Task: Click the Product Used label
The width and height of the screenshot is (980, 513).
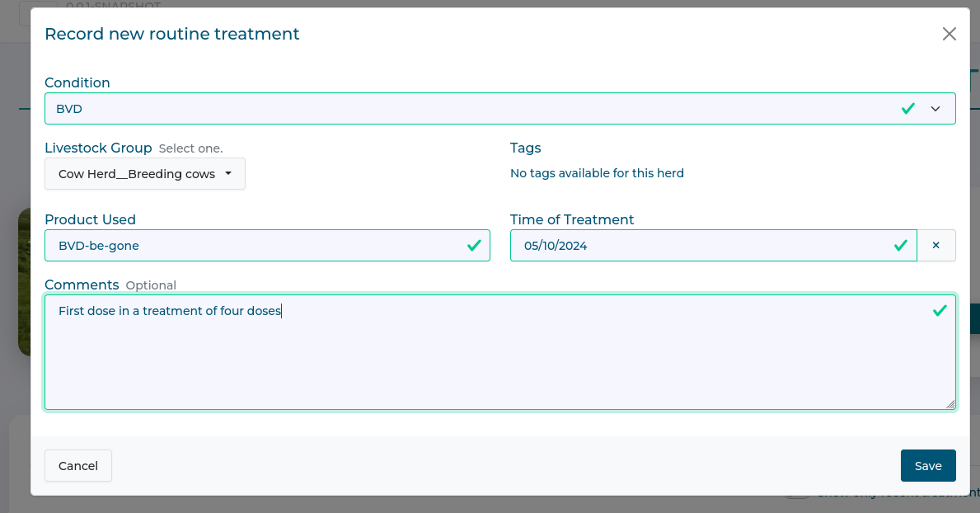Action: (x=90, y=219)
